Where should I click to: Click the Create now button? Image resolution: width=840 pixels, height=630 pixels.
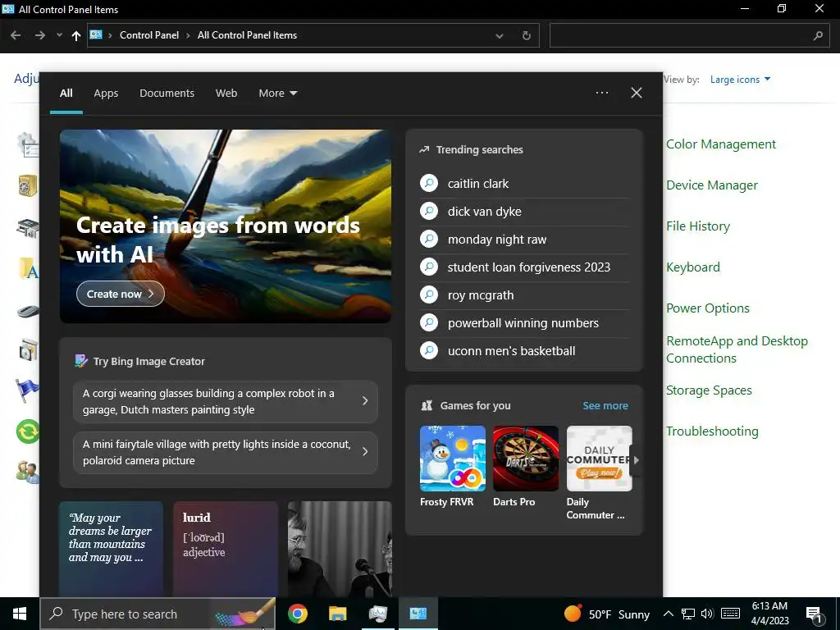click(x=121, y=294)
